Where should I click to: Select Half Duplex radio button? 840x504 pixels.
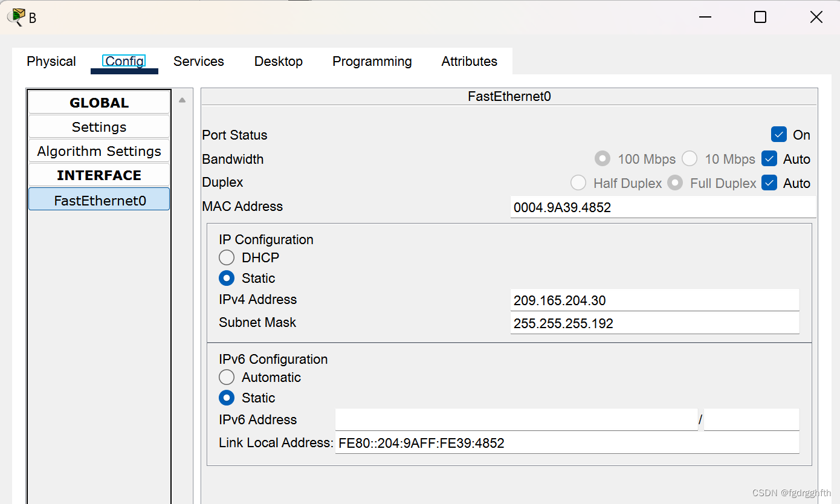pyautogui.click(x=578, y=183)
